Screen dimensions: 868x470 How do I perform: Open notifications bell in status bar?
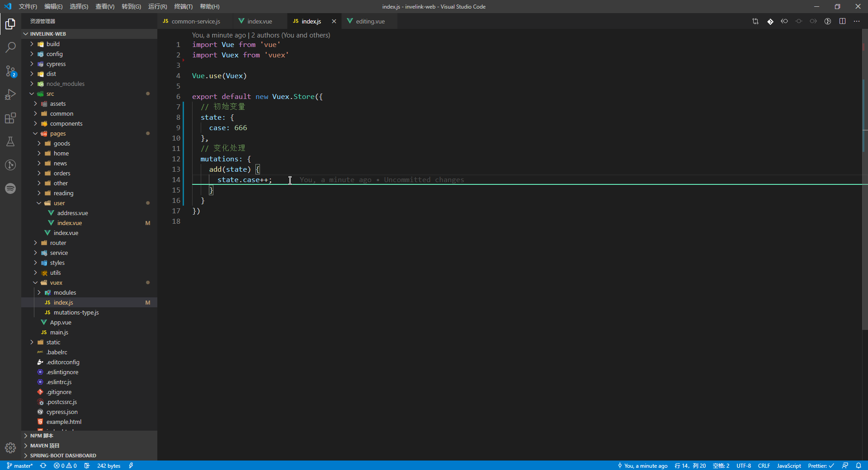[x=859, y=465]
